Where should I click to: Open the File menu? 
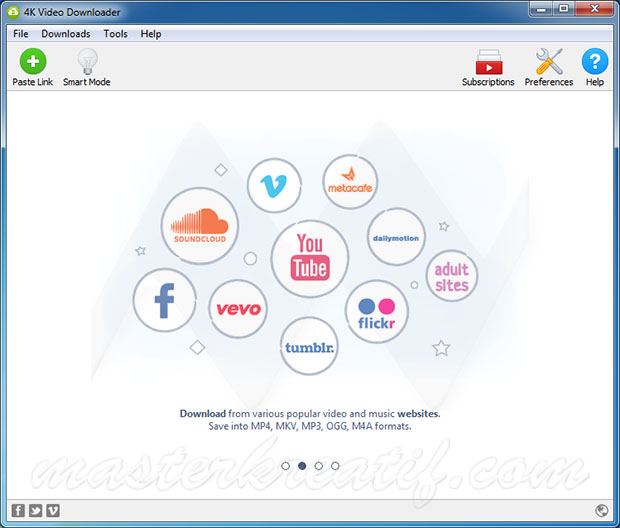click(x=21, y=34)
